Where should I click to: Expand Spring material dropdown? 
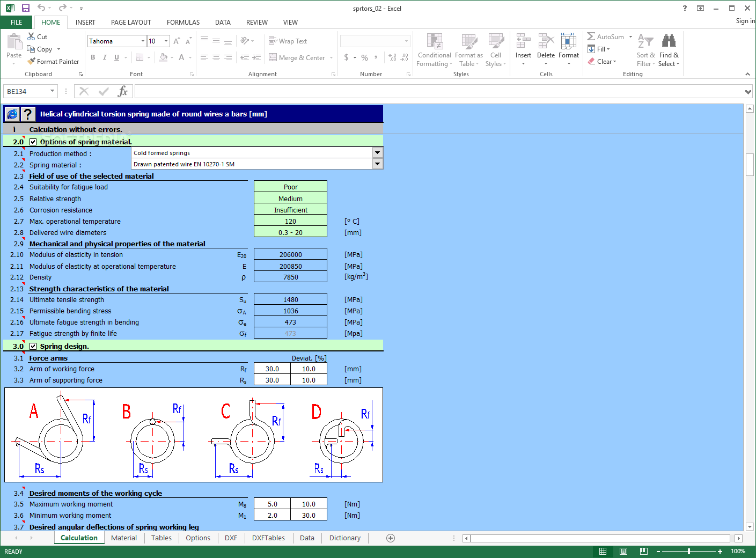coord(378,164)
